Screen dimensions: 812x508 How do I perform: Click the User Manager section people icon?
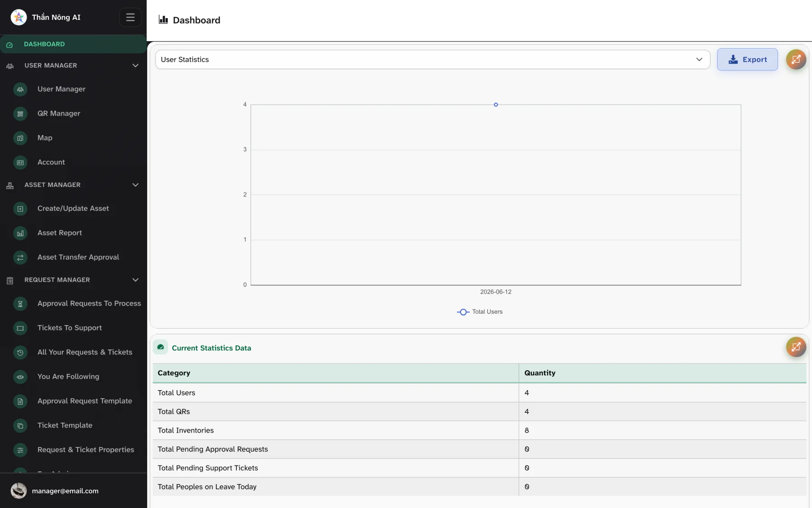coord(10,66)
